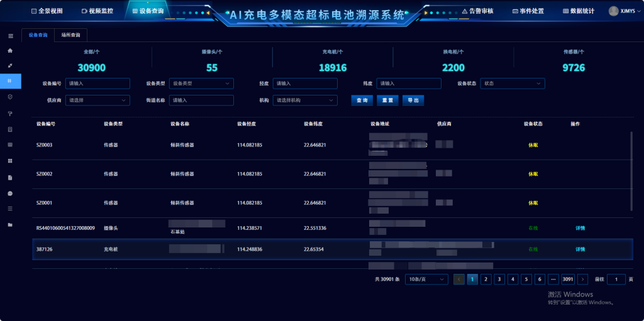Click the shield icon in sidebar
This screenshot has width=644, height=321.
[x=10, y=97]
